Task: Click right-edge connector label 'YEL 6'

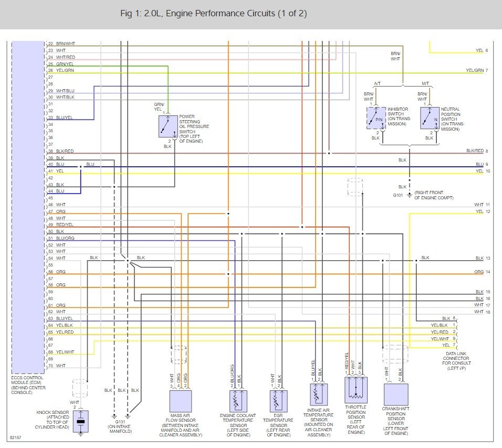Action: [482, 50]
